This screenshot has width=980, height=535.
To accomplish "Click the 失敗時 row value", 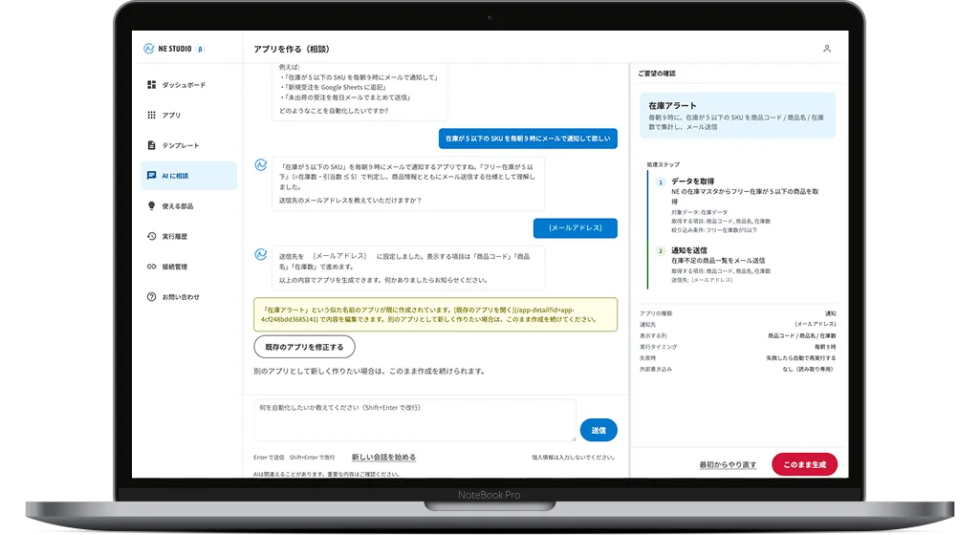I will pyautogui.click(x=800, y=357).
